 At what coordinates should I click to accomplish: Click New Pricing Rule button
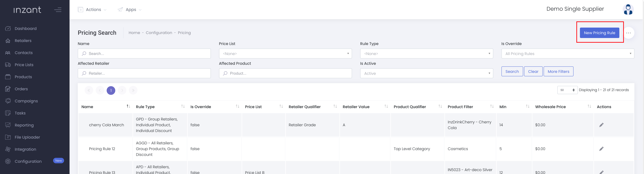pyautogui.click(x=600, y=33)
